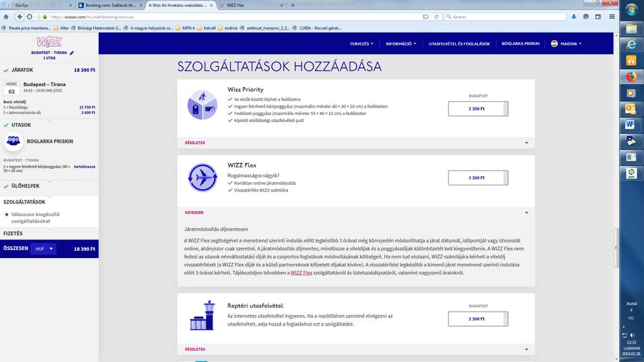Open the WIZZ Flex hyperlink in the description
Screen dimensions: 644x362
(301, 273)
